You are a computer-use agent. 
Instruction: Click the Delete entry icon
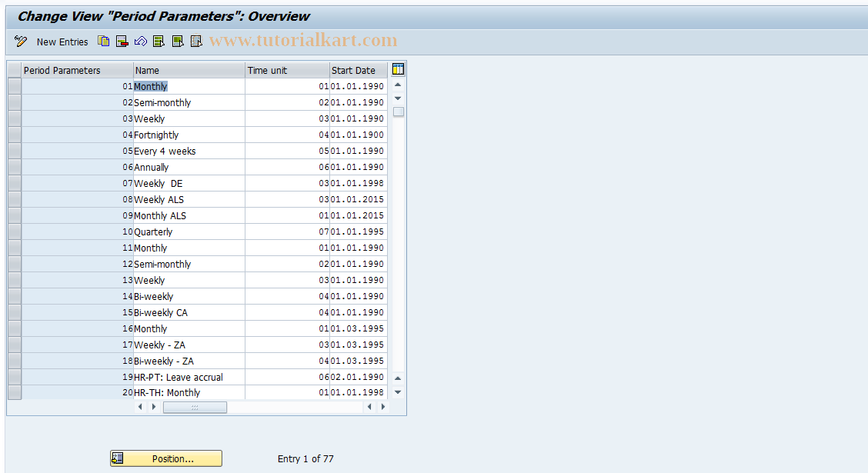pyautogui.click(x=122, y=41)
